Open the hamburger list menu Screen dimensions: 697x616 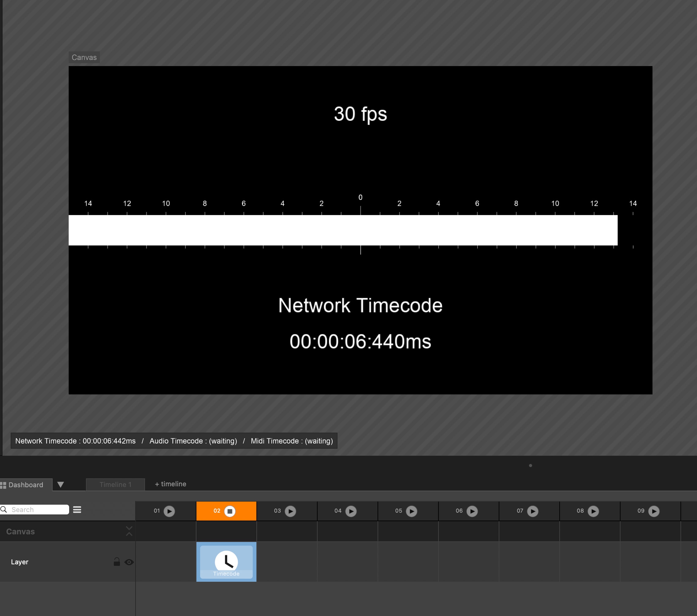point(77,510)
